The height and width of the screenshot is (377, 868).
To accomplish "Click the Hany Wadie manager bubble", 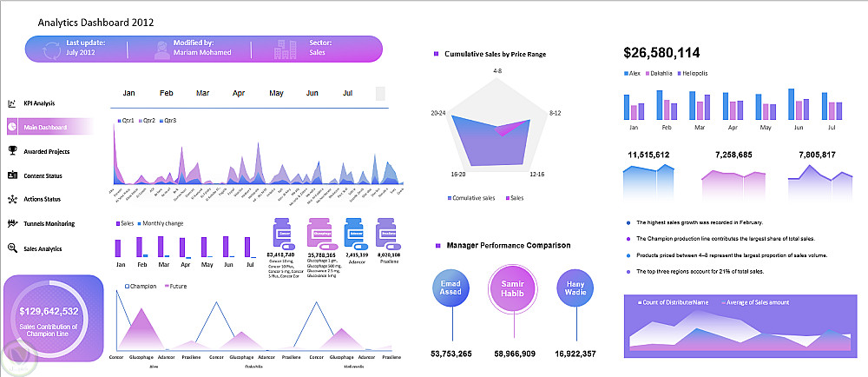I will 576,288.
